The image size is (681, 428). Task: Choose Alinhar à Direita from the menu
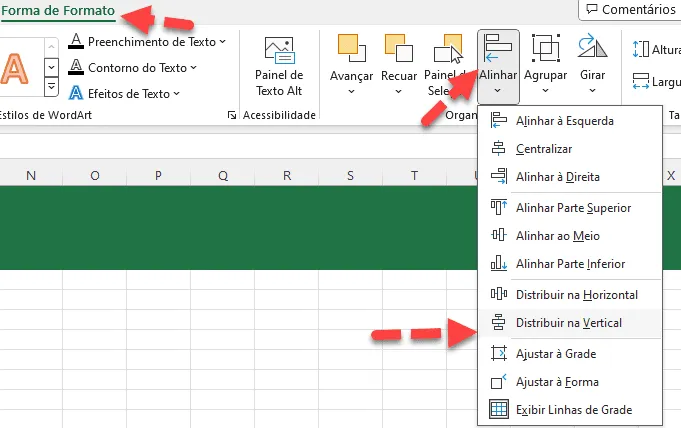570,177
